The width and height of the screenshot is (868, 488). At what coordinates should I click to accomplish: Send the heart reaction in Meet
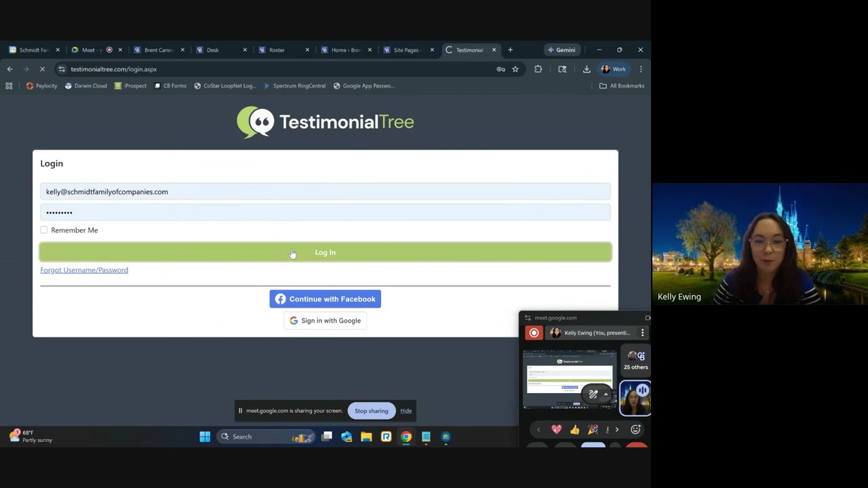click(556, 430)
